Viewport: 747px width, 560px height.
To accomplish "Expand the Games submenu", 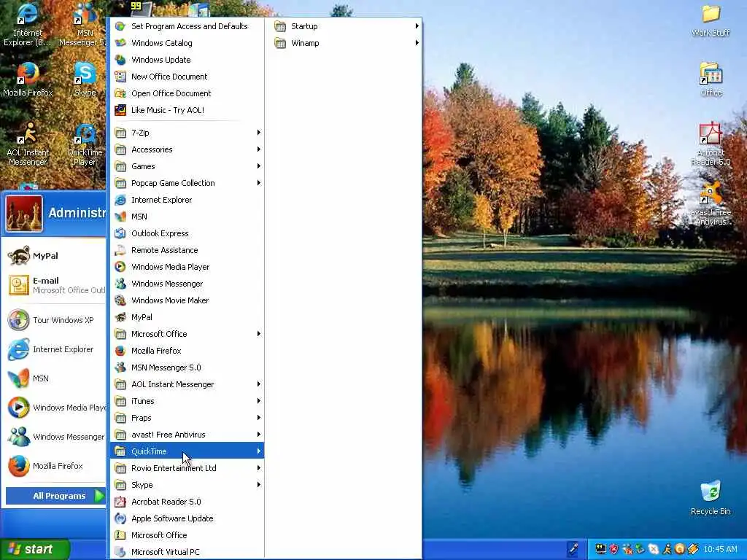I will tap(187, 166).
